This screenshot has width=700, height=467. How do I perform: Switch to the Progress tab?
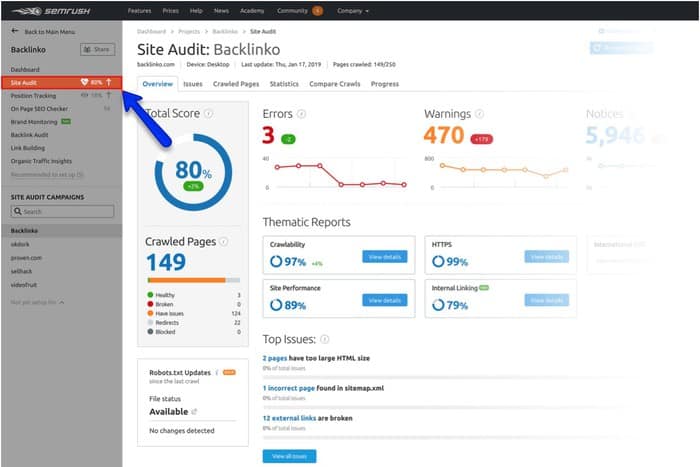point(385,84)
